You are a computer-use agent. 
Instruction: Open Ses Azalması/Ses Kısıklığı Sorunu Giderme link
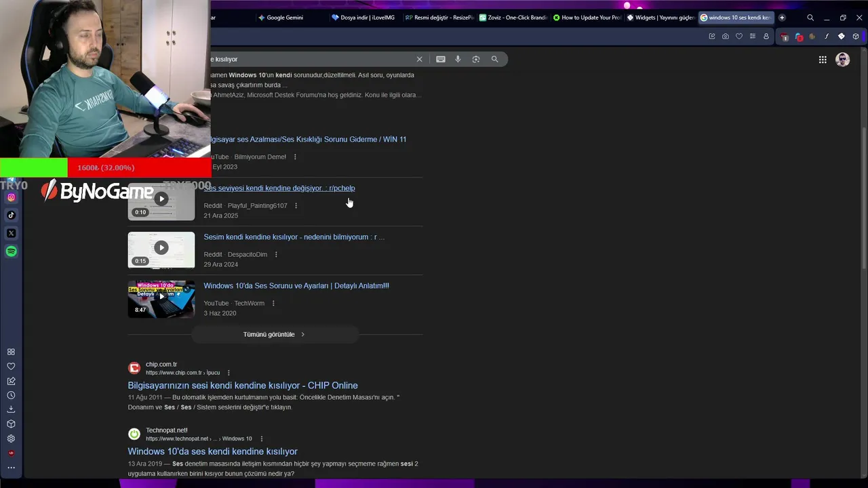pos(309,140)
